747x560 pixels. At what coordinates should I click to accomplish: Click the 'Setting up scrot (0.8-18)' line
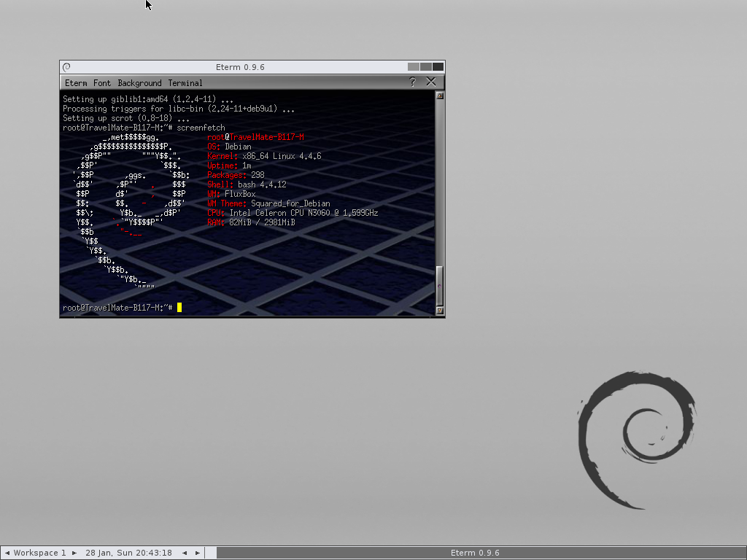tap(126, 118)
